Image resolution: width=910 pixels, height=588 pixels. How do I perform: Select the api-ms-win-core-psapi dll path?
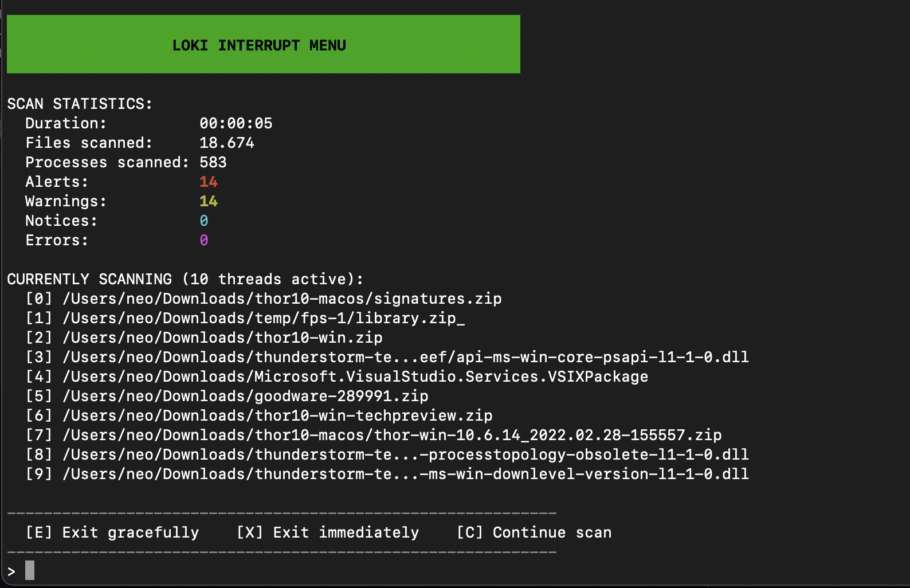click(x=405, y=357)
